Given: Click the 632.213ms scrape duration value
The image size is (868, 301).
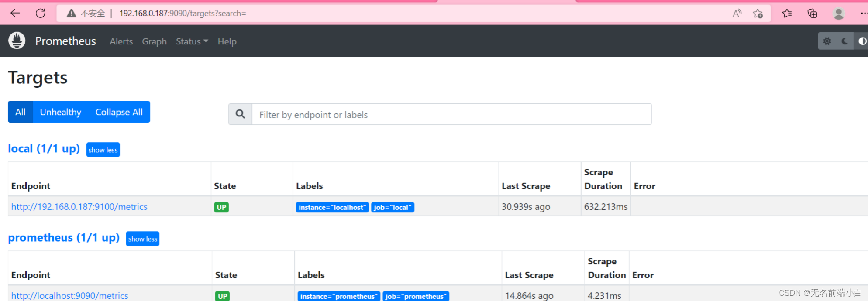Looking at the screenshot, I should (606, 207).
